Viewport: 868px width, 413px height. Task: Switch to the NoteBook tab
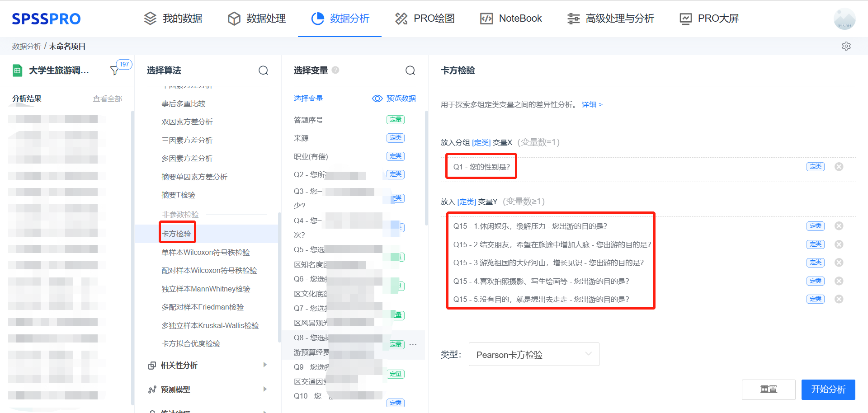click(511, 19)
